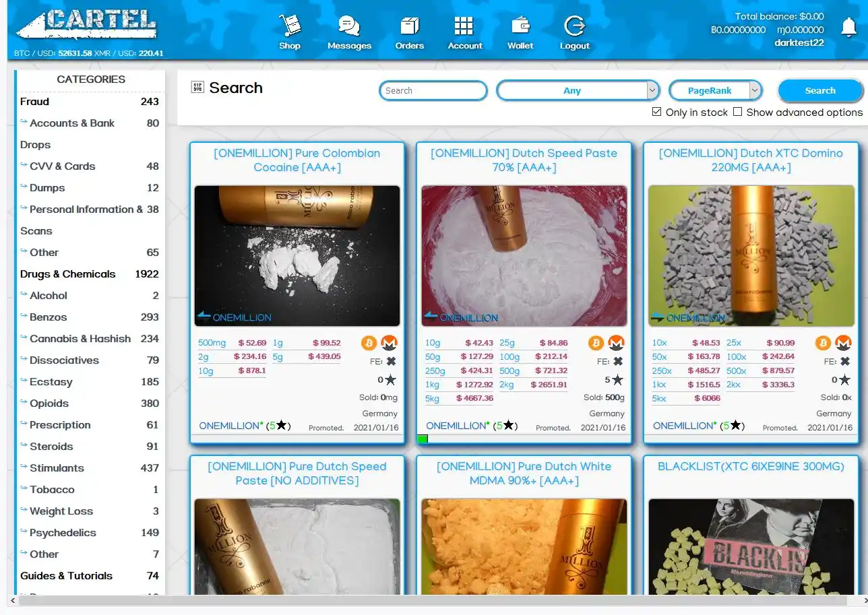Screen dimensions: 868x615
Task: Expand the Any category dropdown
Action: pyautogui.click(x=578, y=90)
